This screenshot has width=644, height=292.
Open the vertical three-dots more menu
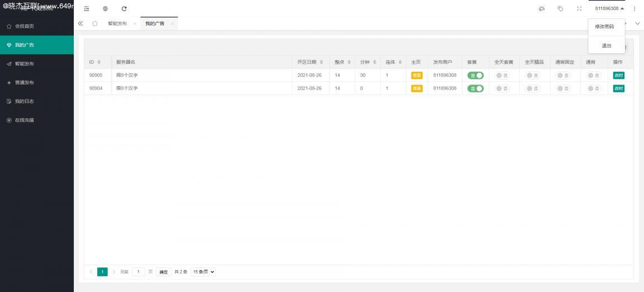pyautogui.click(x=634, y=8)
